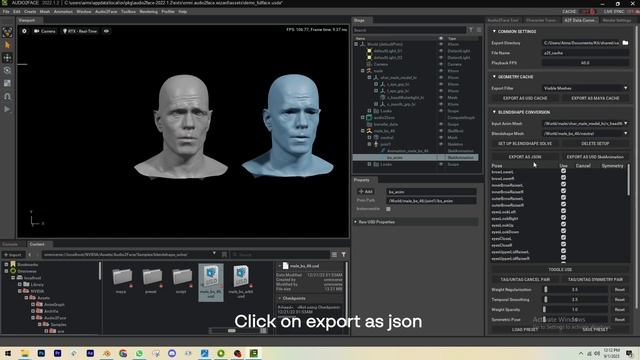
Task: Open the Create menu
Action: pos(30,11)
